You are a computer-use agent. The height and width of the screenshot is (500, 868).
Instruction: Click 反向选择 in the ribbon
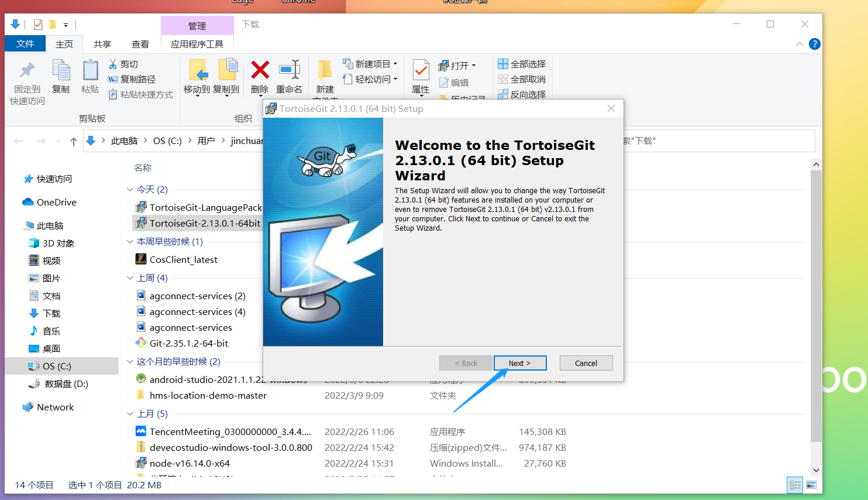click(522, 94)
